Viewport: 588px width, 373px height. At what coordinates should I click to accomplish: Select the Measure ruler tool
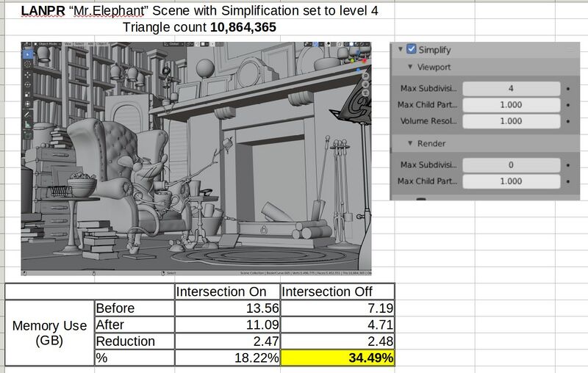point(28,125)
